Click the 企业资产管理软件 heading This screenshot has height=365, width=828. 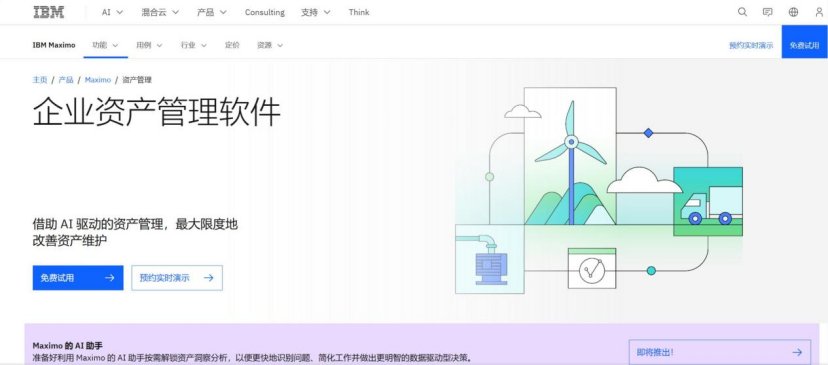click(157, 112)
